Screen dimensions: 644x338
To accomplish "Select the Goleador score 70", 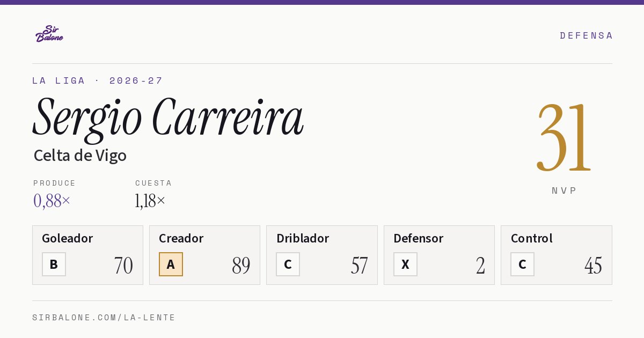I will 123,266.
